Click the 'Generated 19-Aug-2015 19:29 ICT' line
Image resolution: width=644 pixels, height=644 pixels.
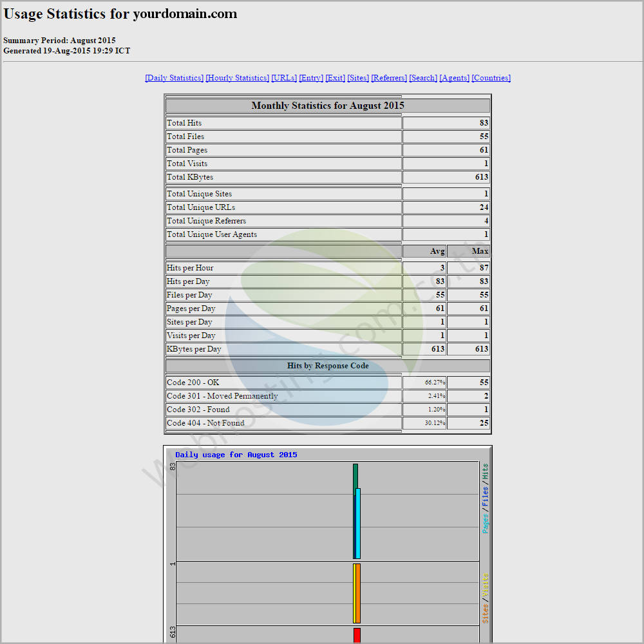(66, 51)
